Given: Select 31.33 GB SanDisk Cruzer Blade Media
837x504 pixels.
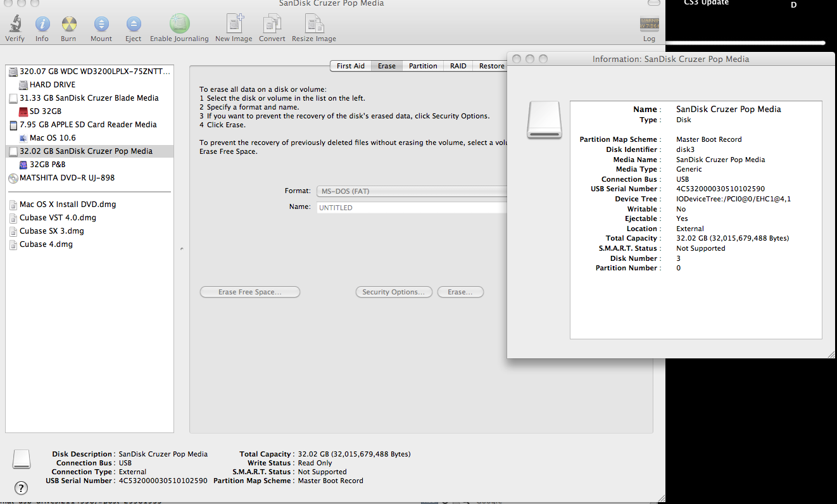Looking at the screenshot, I should [89, 98].
